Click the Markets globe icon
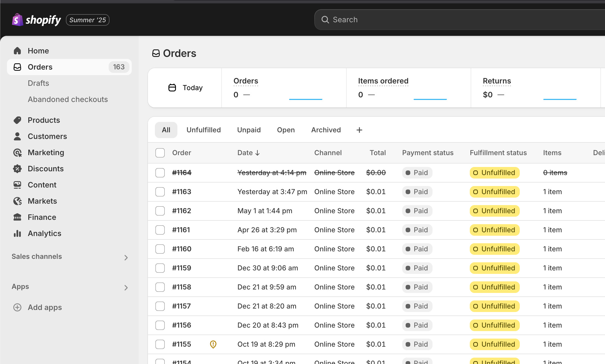605x364 pixels. pos(17,201)
